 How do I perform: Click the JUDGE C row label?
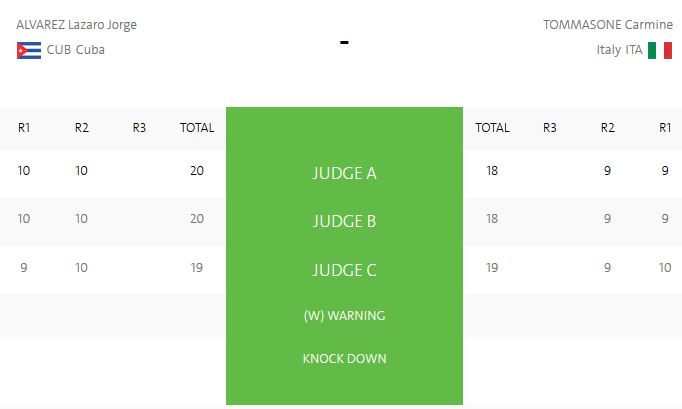coord(344,269)
